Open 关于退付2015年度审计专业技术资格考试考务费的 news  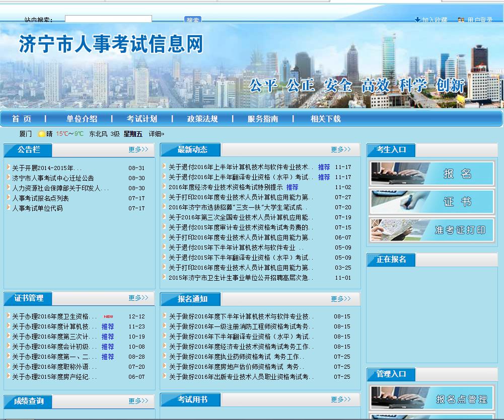[x=241, y=227]
